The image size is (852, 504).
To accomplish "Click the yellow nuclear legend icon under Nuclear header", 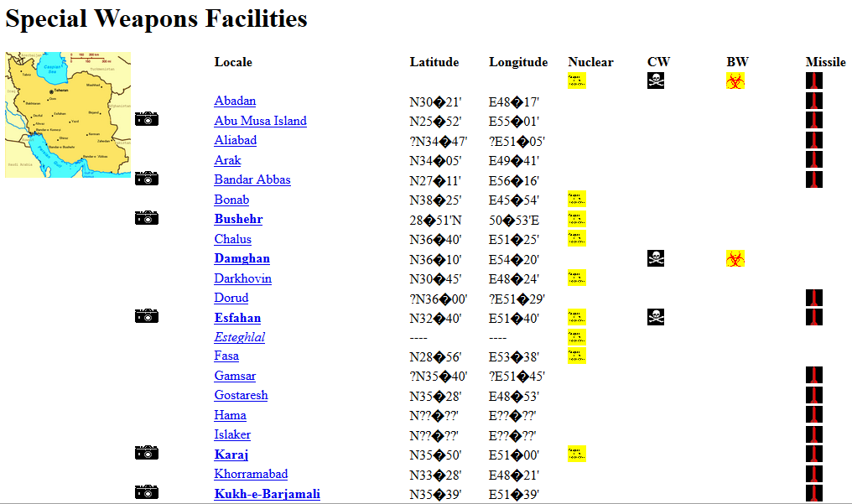I will (x=577, y=81).
